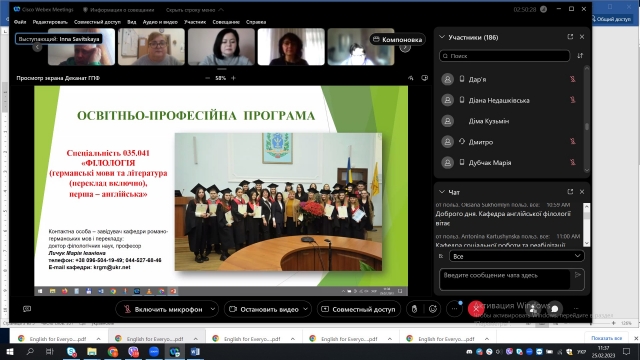Image resolution: width=640 pixels, height=360 pixels.
Task: Click the Компоновка layout button
Action: [398, 39]
